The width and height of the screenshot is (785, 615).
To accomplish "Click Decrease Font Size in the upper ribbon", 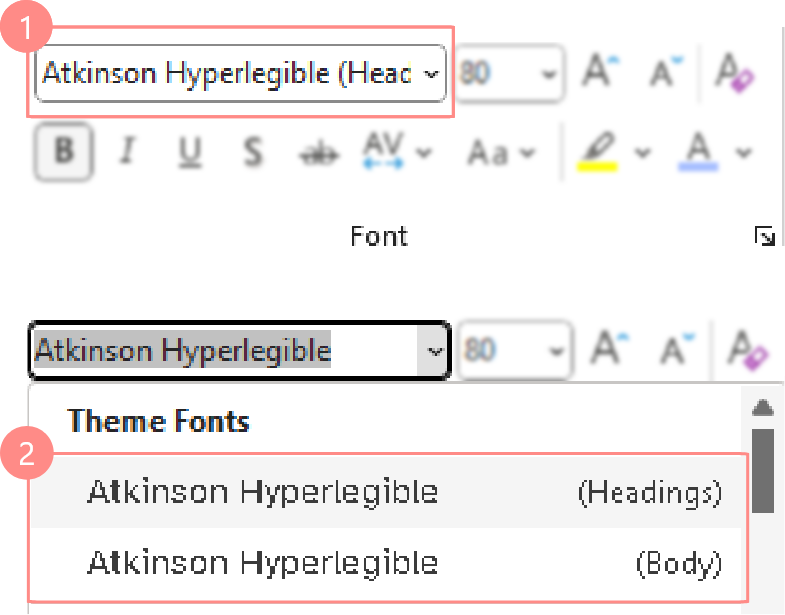I will (x=665, y=73).
